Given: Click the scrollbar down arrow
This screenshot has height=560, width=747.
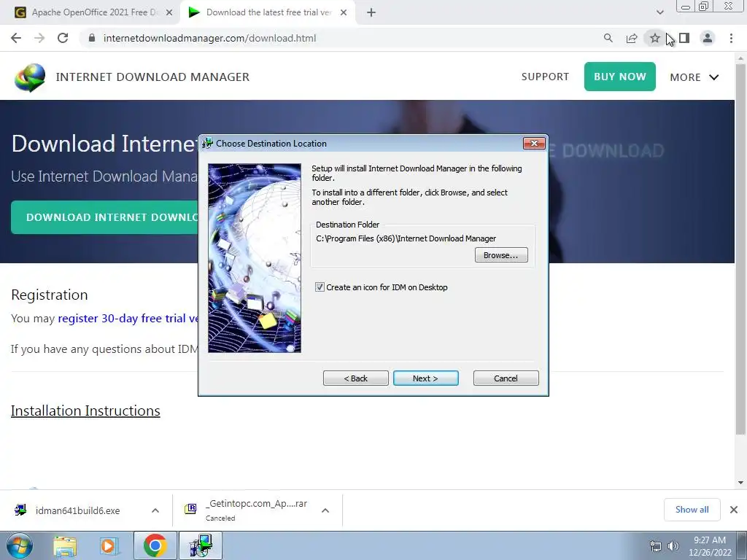Looking at the screenshot, I should (740, 483).
